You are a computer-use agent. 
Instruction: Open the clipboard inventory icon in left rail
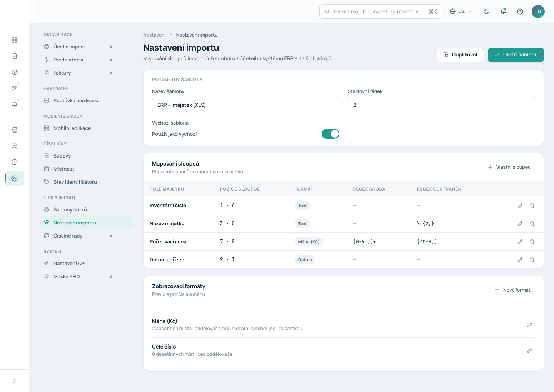(x=15, y=56)
